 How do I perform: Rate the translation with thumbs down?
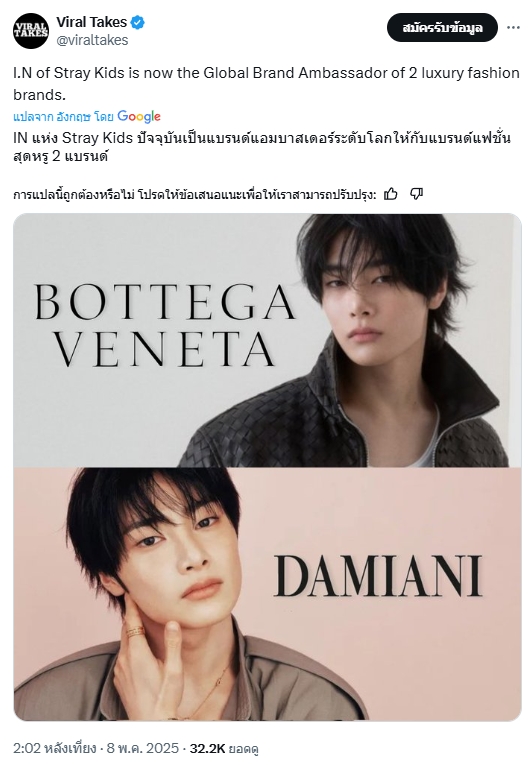[416, 194]
